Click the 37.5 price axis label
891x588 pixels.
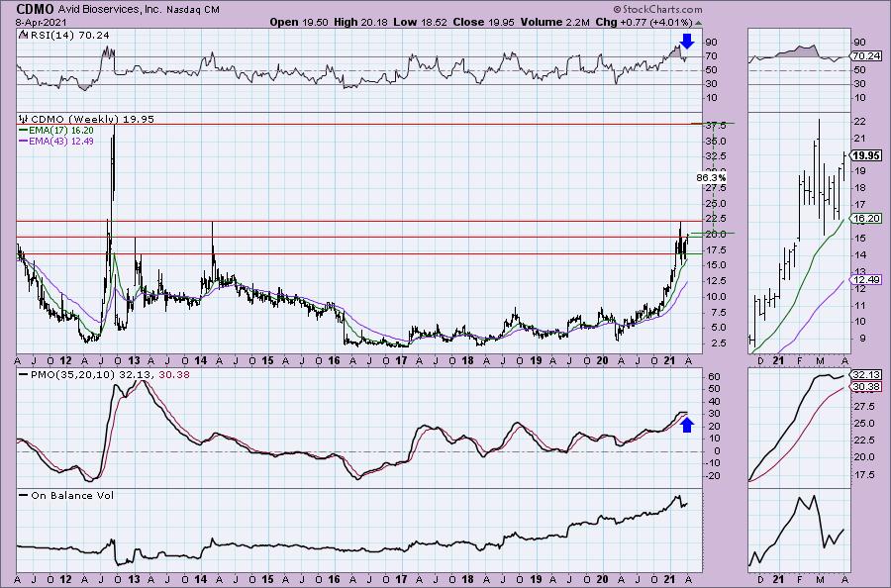[x=715, y=126]
